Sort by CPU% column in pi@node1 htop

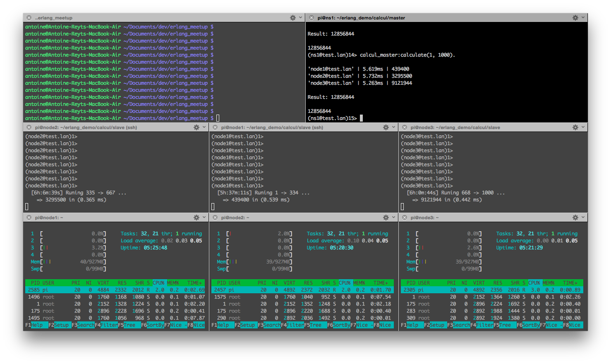point(158,283)
